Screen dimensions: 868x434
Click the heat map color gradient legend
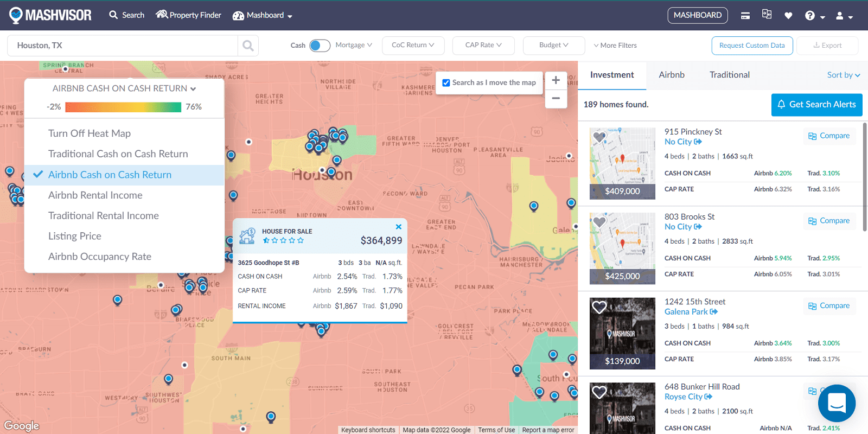click(123, 107)
